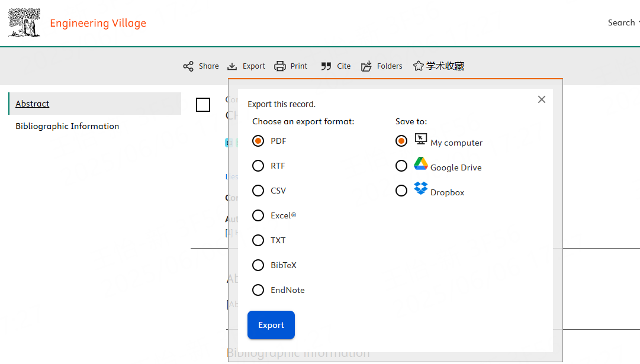The width and height of the screenshot is (640, 364).
Task: Go to the Abstract section
Action: [95, 104]
